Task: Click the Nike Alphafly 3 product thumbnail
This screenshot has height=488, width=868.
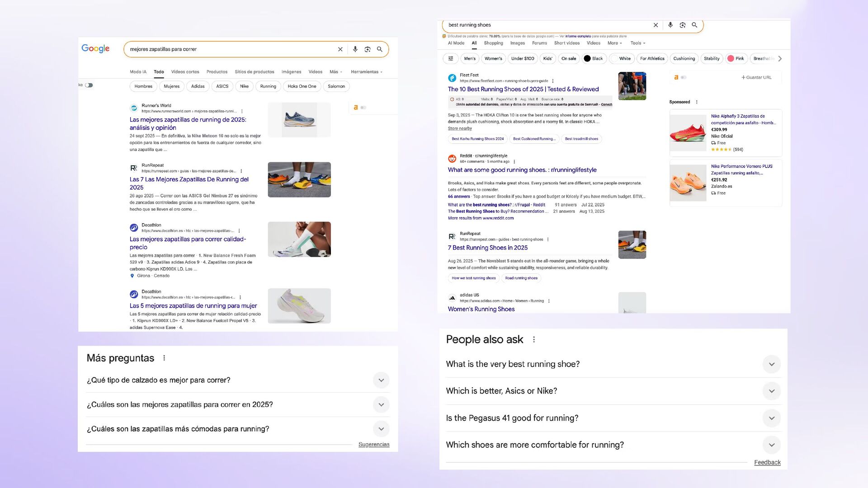Action: tap(688, 133)
